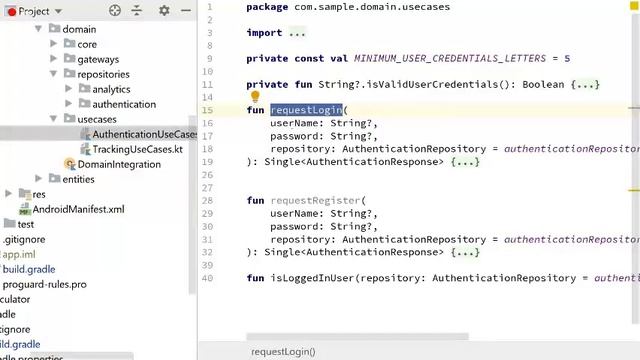Select the domain folder icon

coord(54,28)
